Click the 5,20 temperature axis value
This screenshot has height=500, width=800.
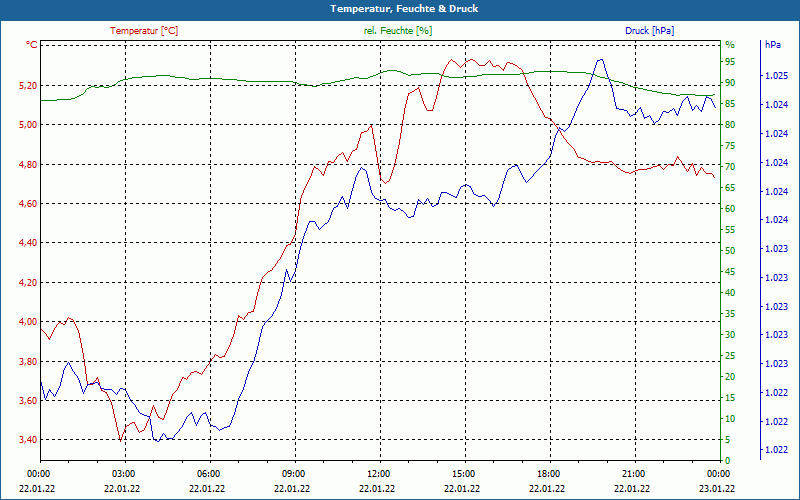pyautogui.click(x=28, y=86)
